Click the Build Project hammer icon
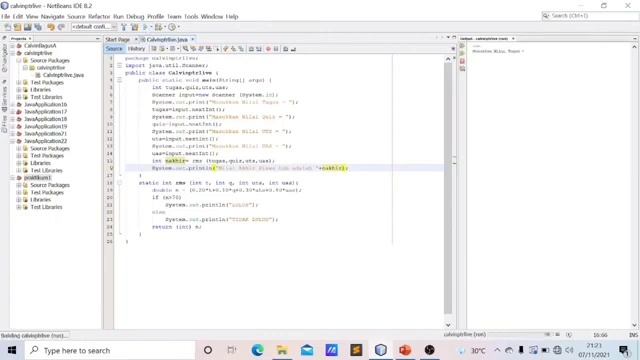The height and width of the screenshot is (360, 640). click(124, 27)
